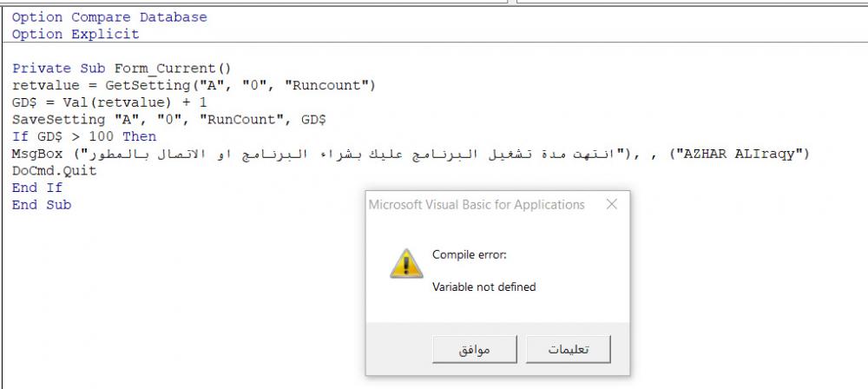Place cursor on Option Explicit line
868x389 pixels.
point(76,35)
